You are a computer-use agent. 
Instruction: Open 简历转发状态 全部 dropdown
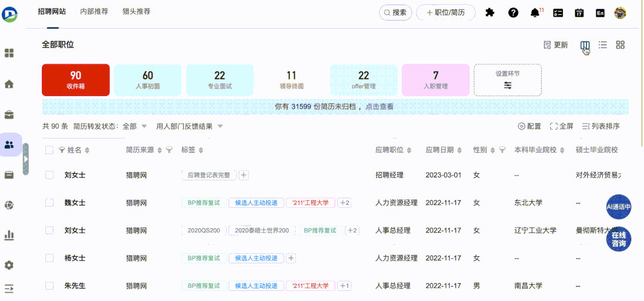(x=135, y=126)
